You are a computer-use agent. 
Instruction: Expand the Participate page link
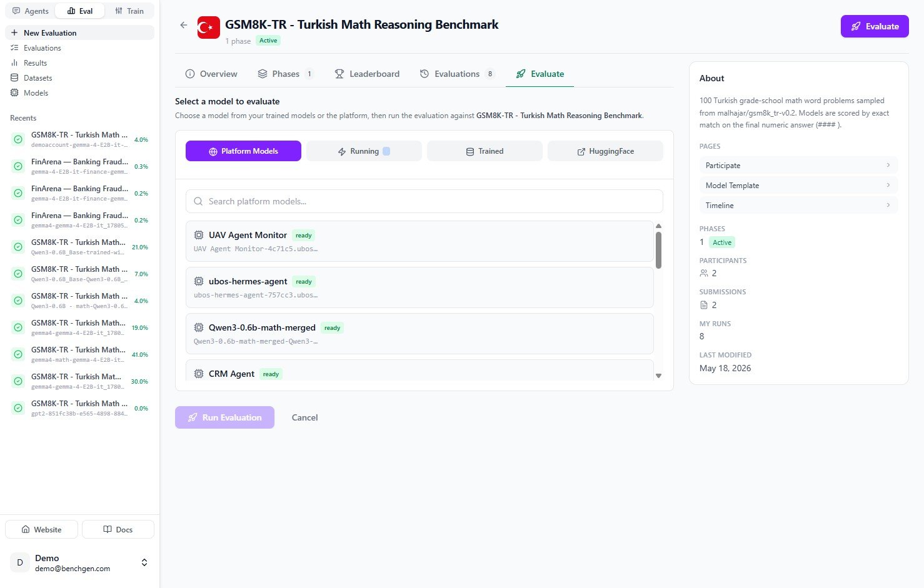(x=798, y=165)
